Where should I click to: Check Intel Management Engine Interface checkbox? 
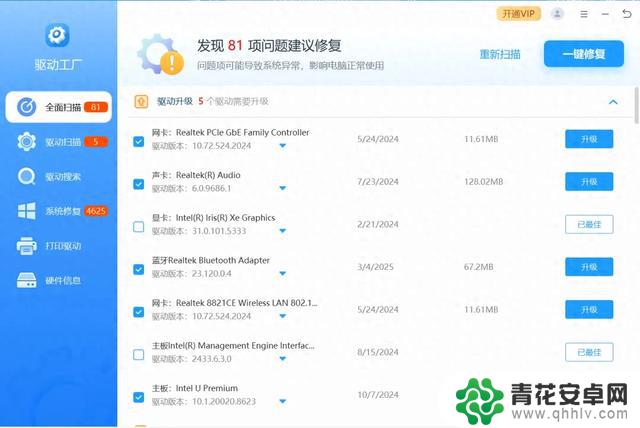point(139,354)
